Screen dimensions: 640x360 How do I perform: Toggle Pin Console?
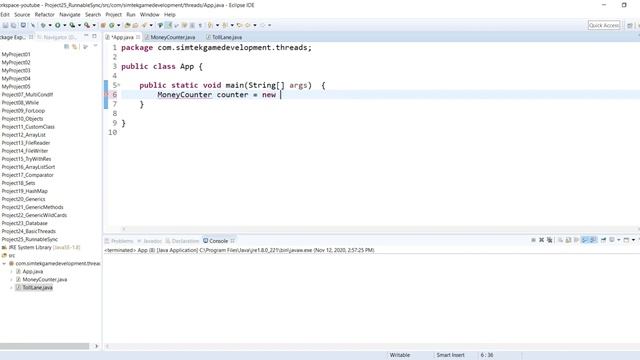603,240
